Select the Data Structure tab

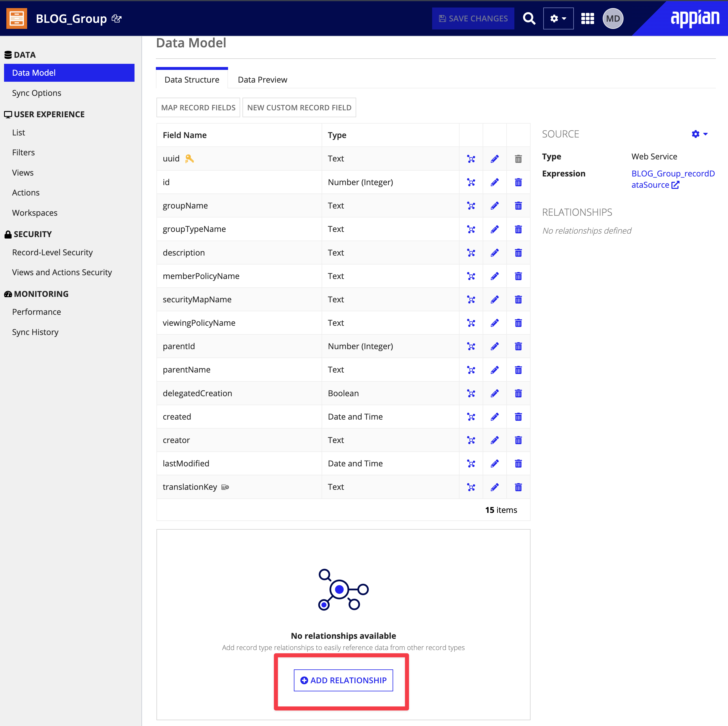[x=192, y=79]
